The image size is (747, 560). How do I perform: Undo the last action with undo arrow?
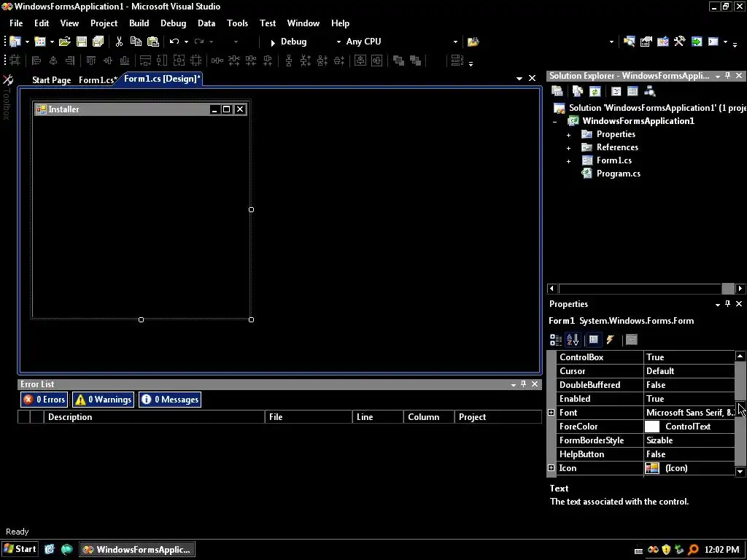174,42
